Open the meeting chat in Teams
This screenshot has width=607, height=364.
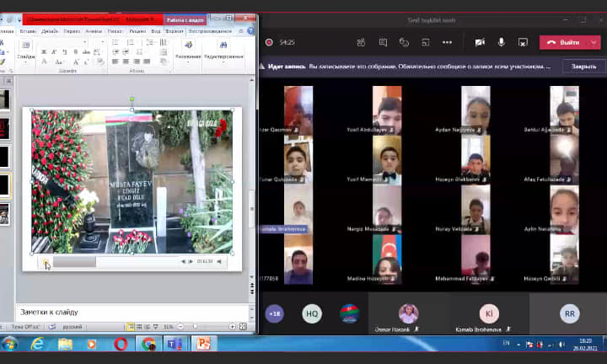coord(383,42)
